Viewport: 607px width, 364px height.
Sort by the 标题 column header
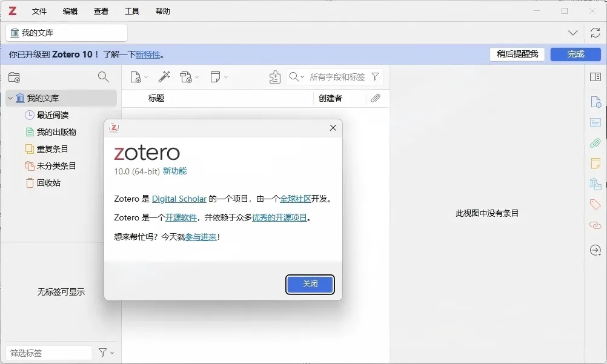coord(156,98)
